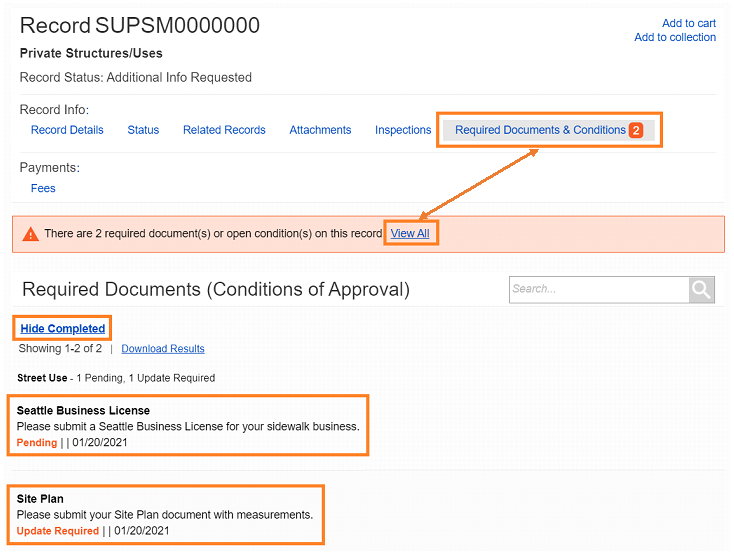Select the Inspections tab
The width and height of the screenshot is (734, 554).
pos(403,130)
